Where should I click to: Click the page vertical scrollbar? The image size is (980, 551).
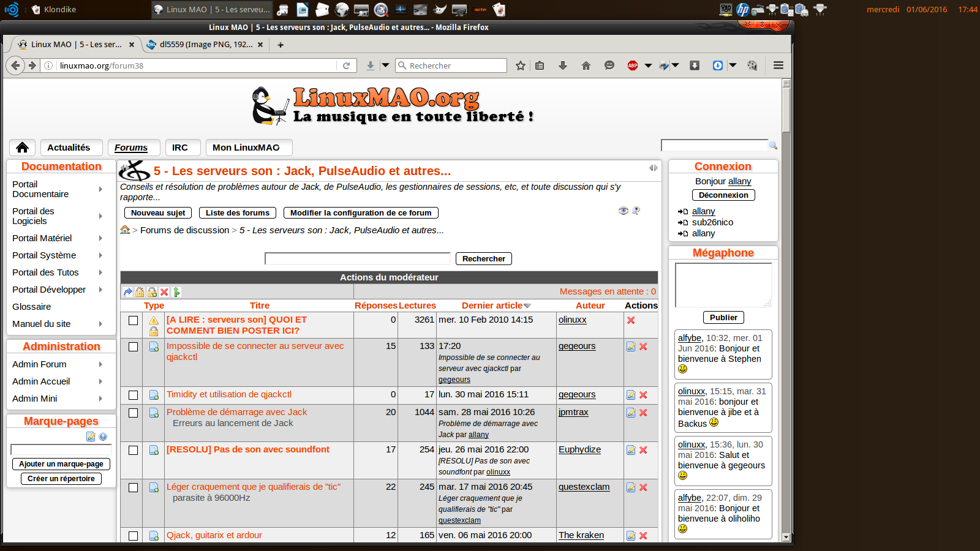coord(786,310)
